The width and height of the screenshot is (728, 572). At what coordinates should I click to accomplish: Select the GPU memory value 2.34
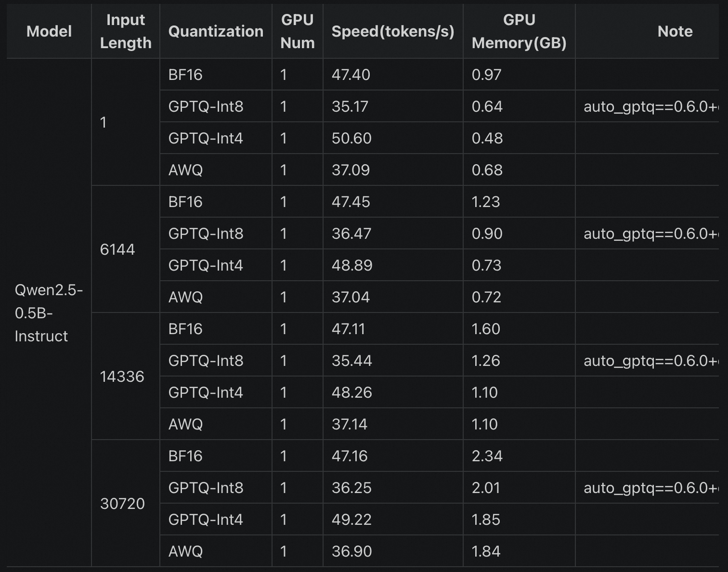click(x=487, y=456)
